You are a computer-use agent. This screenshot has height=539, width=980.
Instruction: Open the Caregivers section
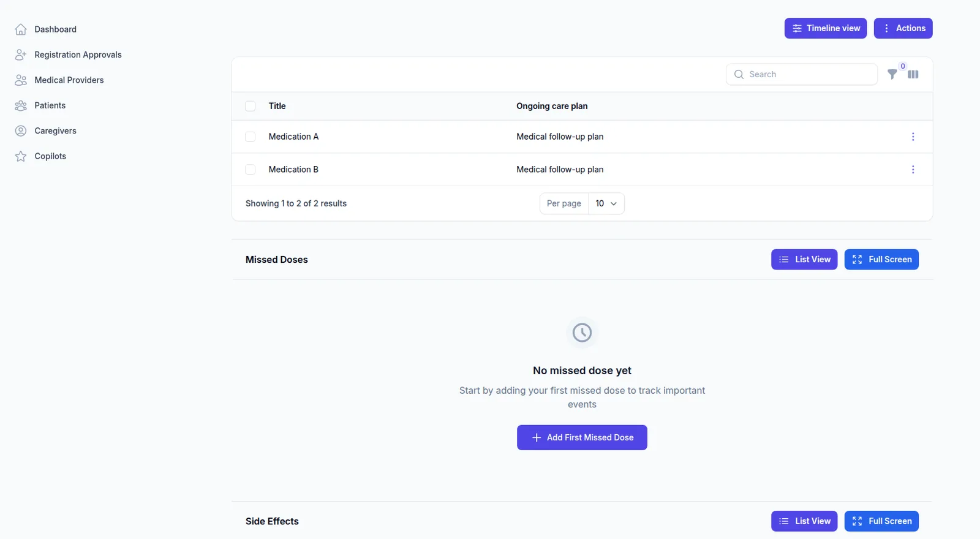[x=55, y=131]
